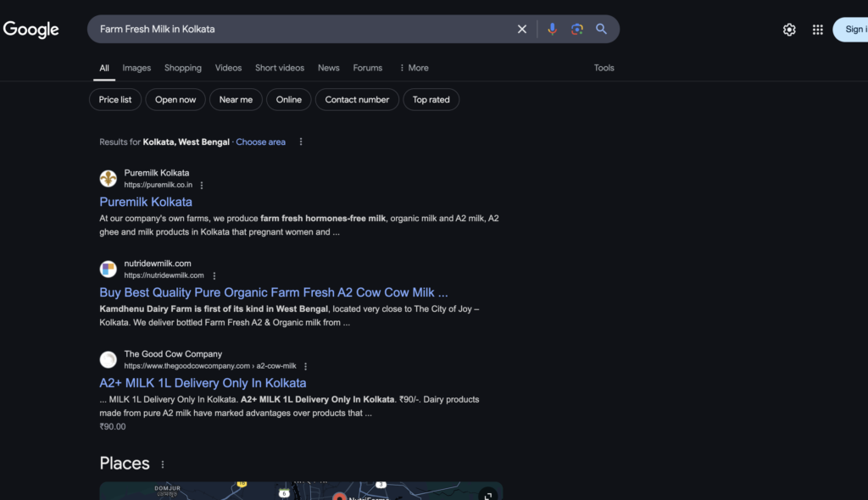Open location results three-dot menu
The width and height of the screenshot is (868, 500).
coord(301,142)
